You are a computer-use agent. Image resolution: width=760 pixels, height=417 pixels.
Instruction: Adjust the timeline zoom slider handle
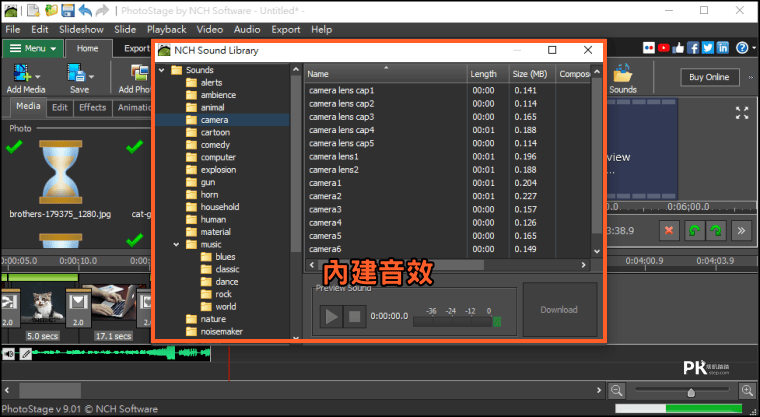coord(691,392)
